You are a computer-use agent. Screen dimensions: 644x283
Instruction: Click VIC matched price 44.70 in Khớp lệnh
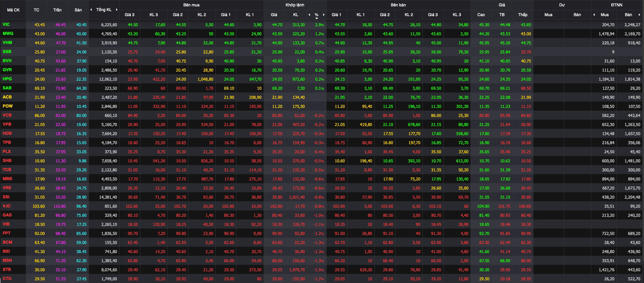click(x=277, y=25)
